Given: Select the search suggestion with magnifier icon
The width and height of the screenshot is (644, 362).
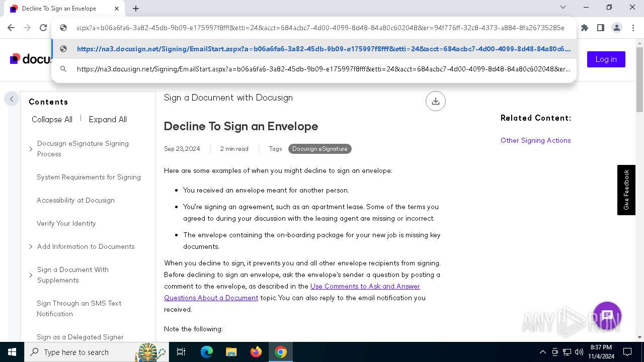Looking at the screenshot, I should (x=314, y=69).
